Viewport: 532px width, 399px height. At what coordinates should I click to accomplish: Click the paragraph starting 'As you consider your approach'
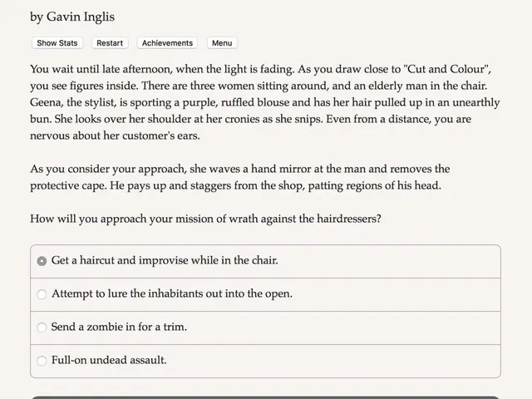point(240,177)
